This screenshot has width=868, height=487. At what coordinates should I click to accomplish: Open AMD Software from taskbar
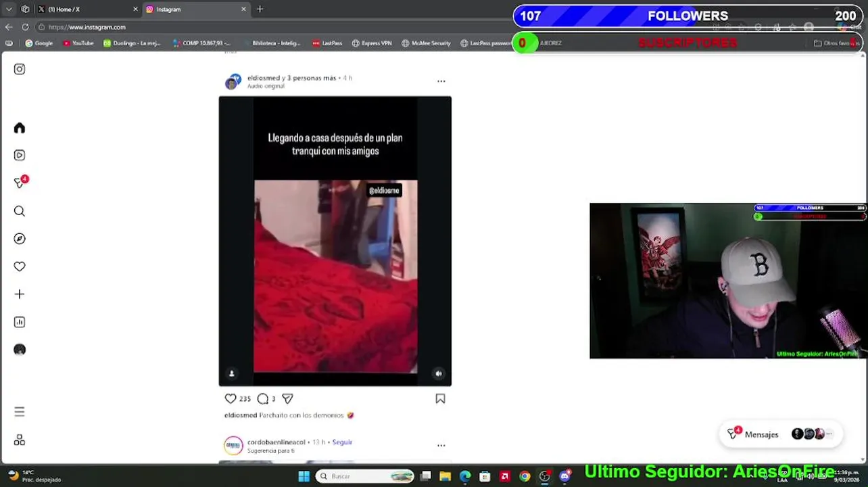(x=504, y=476)
